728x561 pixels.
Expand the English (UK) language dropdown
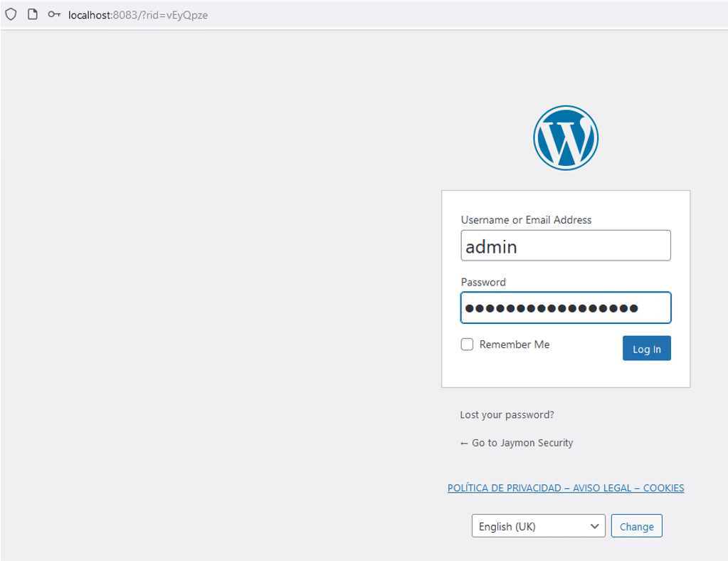539,526
